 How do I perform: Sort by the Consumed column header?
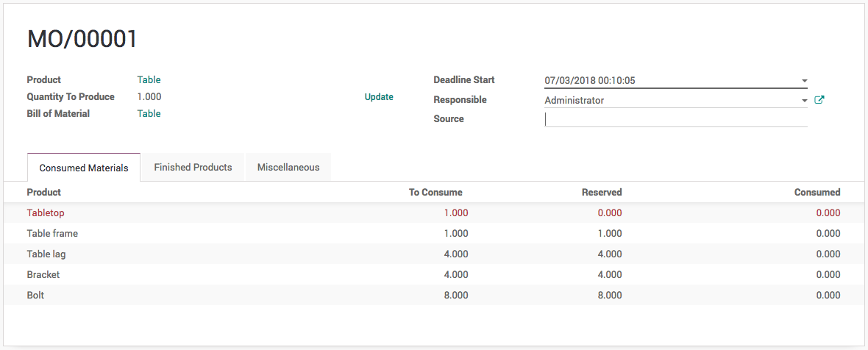coord(817,192)
